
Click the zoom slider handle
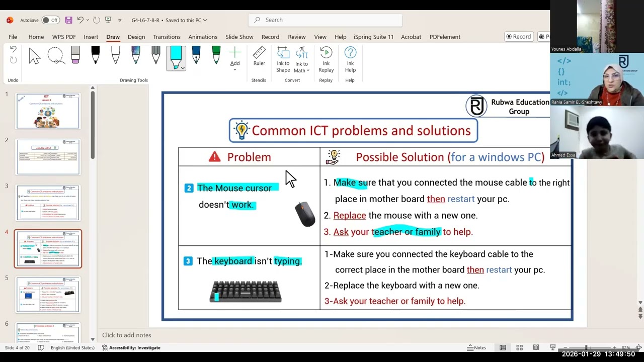[x=586, y=347]
